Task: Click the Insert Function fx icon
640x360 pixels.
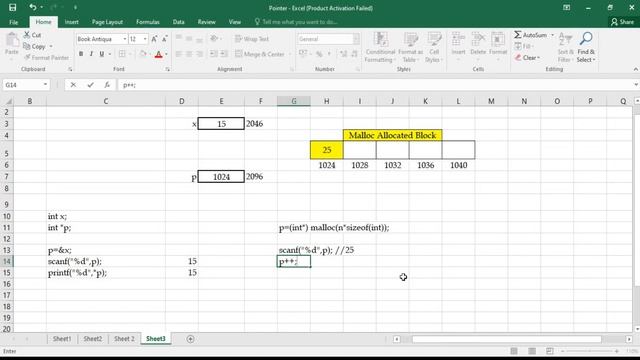Action: pos(107,85)
